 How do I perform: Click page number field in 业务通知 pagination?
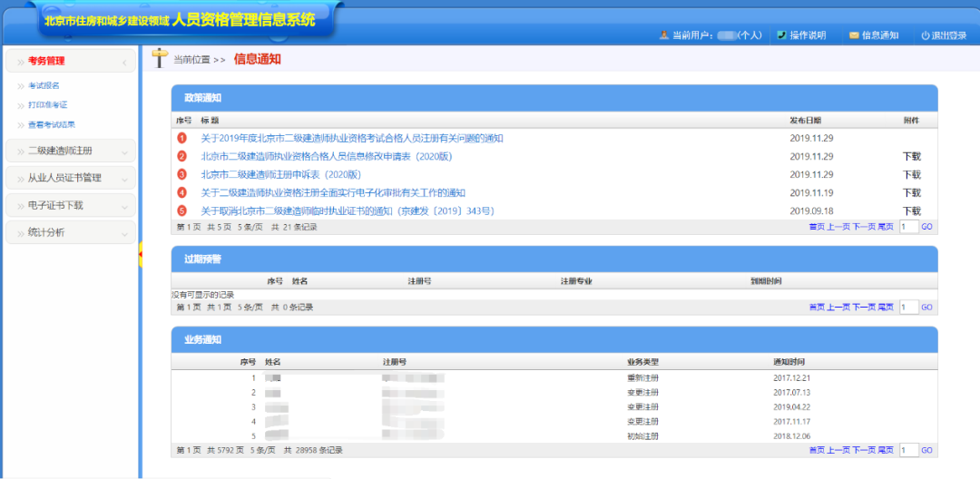pyautogui.click(x=908, y=450)
